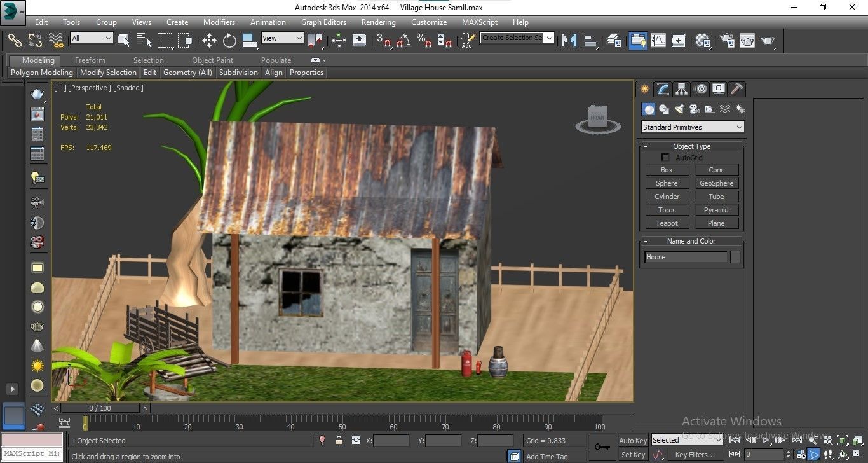Click the Pyramid button
The height and width of the screenshot is (463, 868).
coord(716,210)
